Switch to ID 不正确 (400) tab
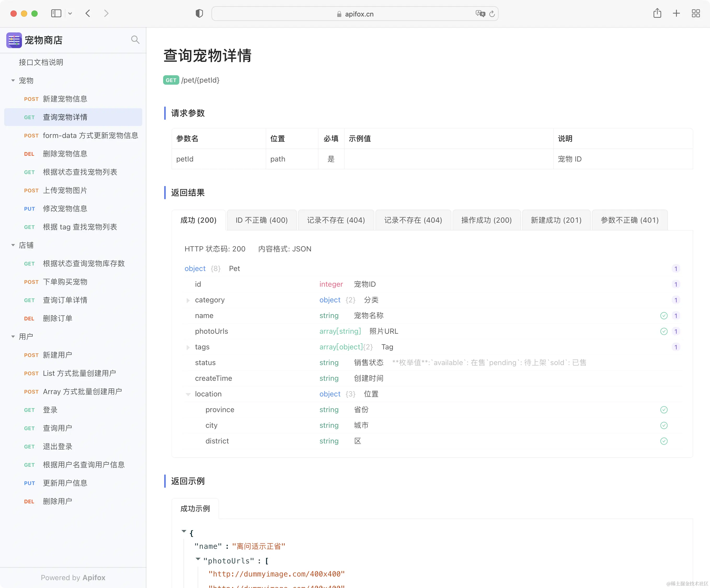Image resolution: width=710 pixels, height=588 pixels. tap(261, 220)
